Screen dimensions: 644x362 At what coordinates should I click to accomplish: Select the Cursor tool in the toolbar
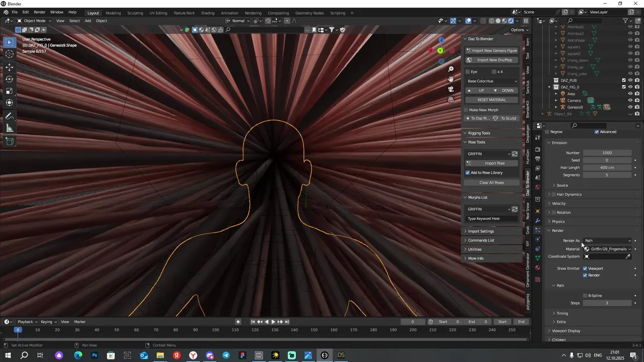[10, 54]
